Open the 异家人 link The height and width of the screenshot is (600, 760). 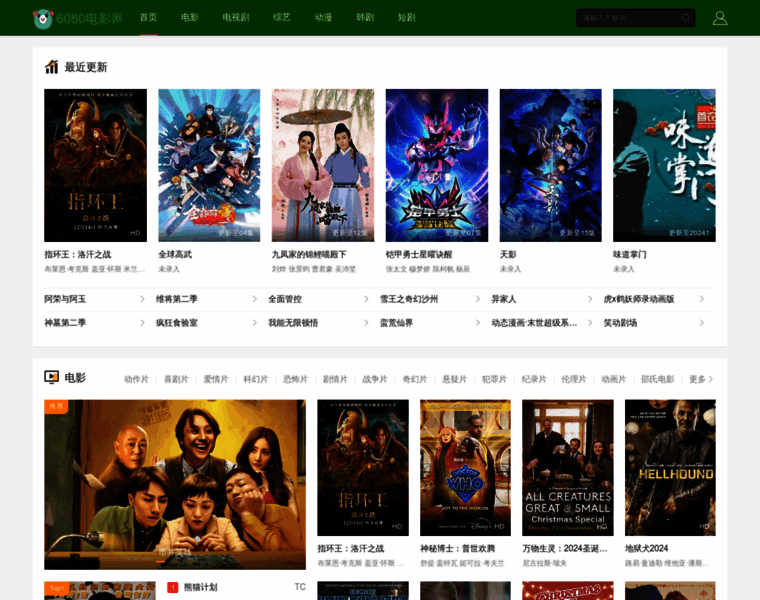pos(504,299)
